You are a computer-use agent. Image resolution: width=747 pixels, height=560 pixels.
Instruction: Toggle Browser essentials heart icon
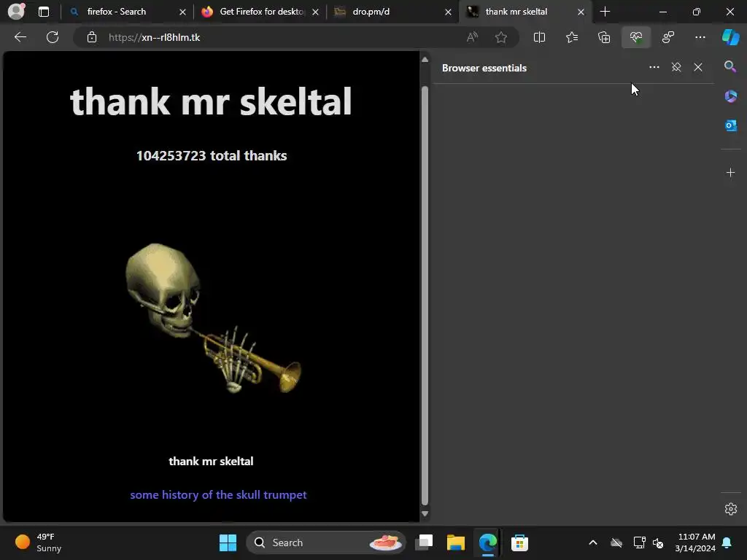(636, 37)
